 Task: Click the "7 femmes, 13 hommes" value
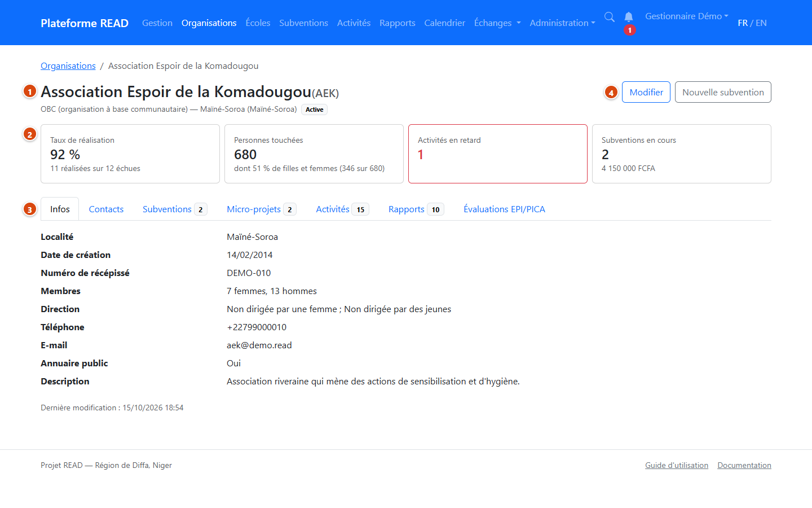point(272,291)
